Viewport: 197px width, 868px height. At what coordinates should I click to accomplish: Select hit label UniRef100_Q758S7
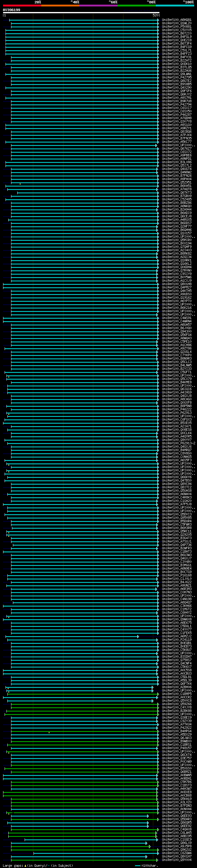(176, 660)
